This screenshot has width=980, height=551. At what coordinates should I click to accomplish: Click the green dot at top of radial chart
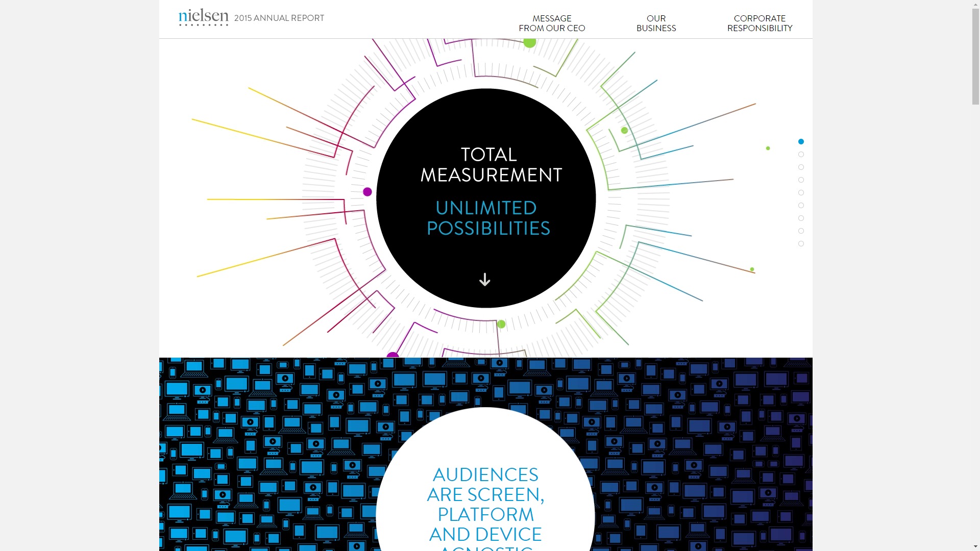click(x=530, y=42)
